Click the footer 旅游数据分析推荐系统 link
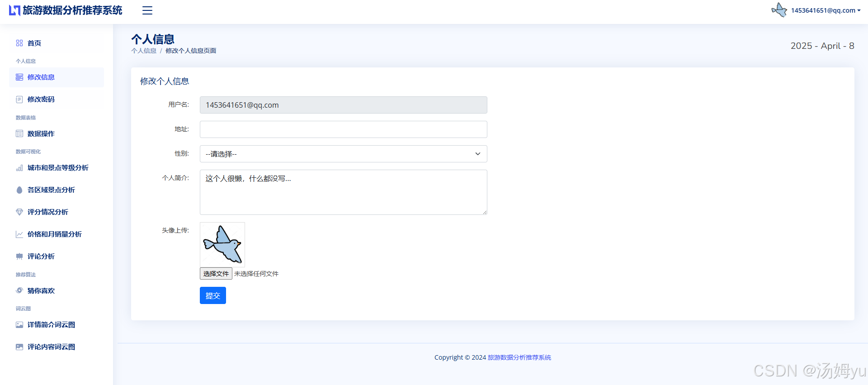This screenshot has height=385, width=868. (x=519, y=357)
